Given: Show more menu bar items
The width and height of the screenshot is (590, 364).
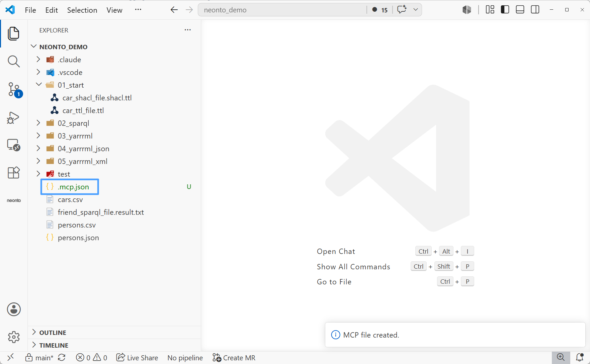Looking at the screenshot, I should [138, 10].
